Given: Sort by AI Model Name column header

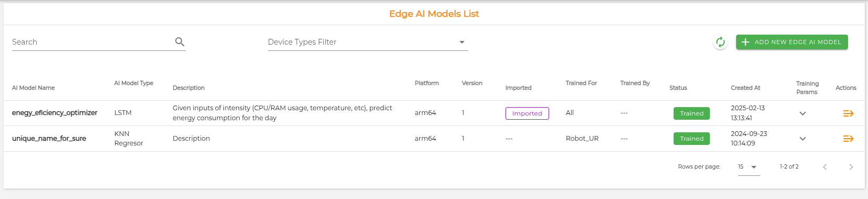Looking at the screenshot, I should coord(33,88).
